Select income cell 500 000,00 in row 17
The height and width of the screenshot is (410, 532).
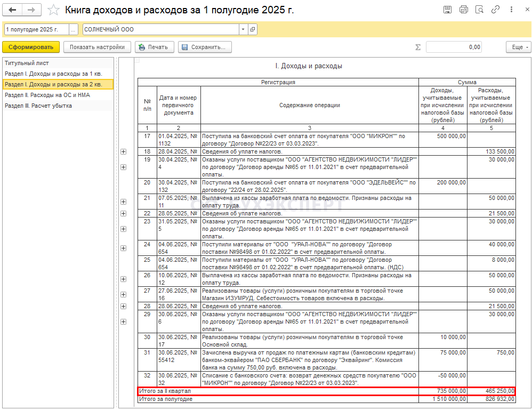point(443,140)
